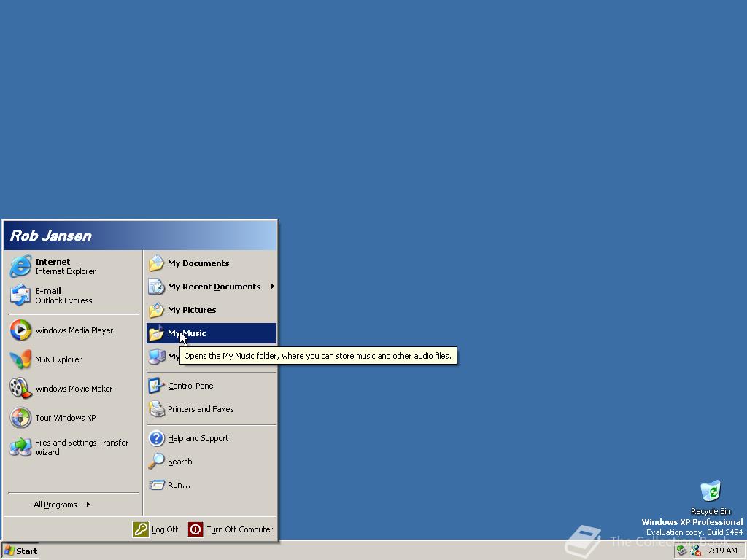Screen dimensions: 747x560
Task: Click the Start button
Action: [x=20, y=551]
